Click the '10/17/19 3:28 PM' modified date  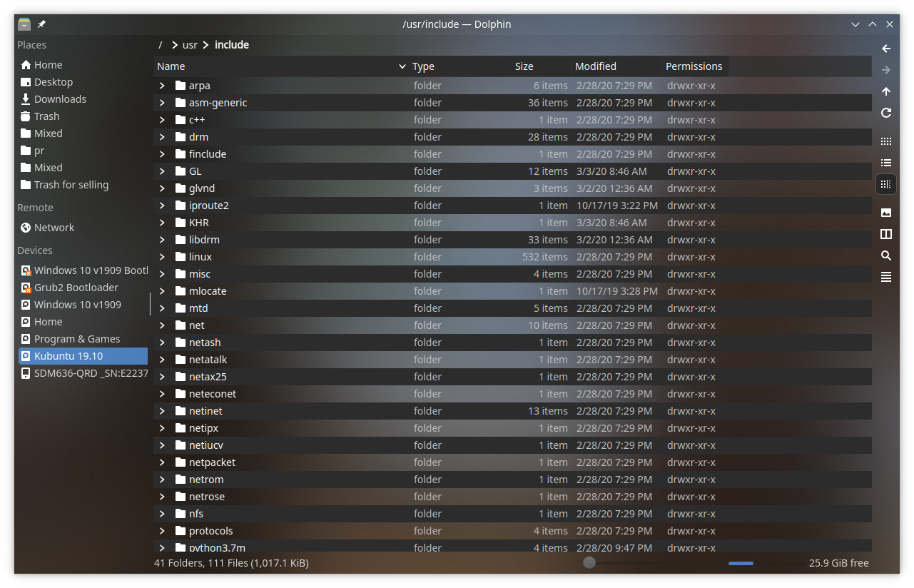point(616,291)
